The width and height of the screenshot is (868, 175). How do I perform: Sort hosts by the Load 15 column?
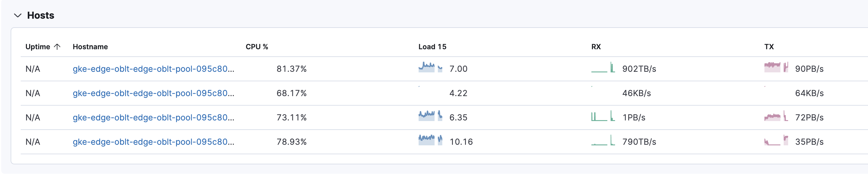(x=432, y=47)
